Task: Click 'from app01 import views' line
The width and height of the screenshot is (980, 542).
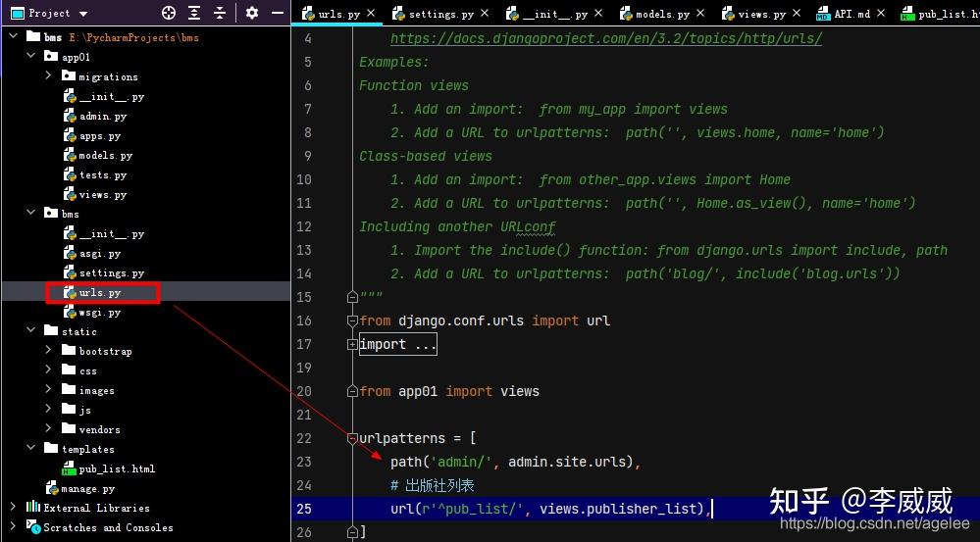Action: coord(448,391)
